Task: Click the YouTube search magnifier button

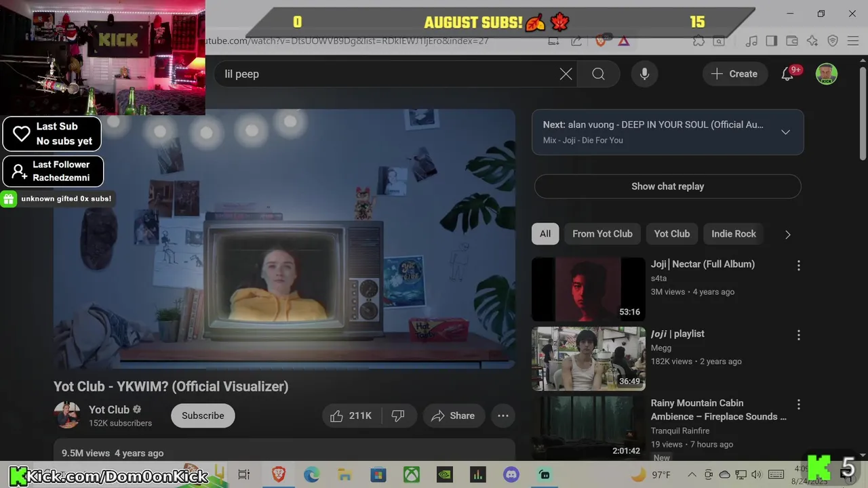Action: click(598, 74)
